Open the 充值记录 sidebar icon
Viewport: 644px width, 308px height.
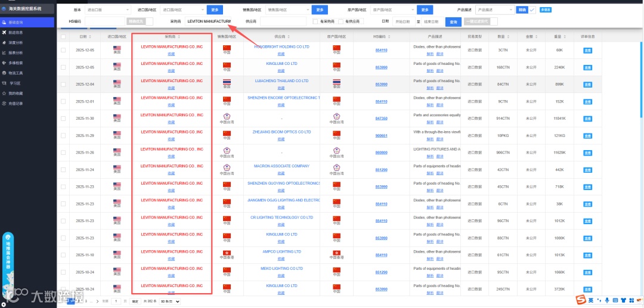(4, 103)
